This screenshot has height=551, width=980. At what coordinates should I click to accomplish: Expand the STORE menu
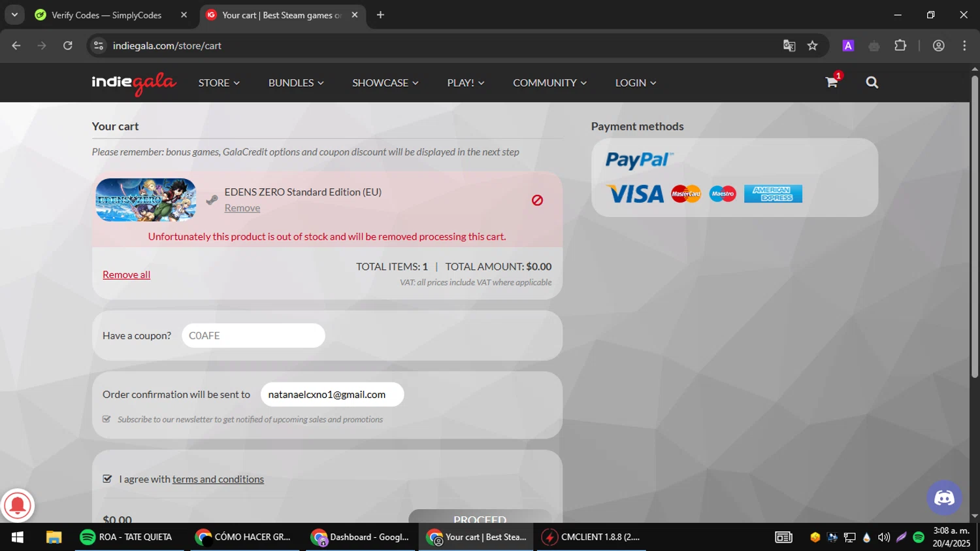[x=219, y=83]
